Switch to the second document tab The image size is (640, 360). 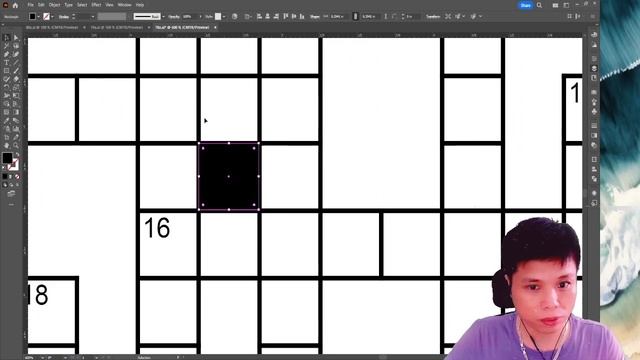[117, 27]
